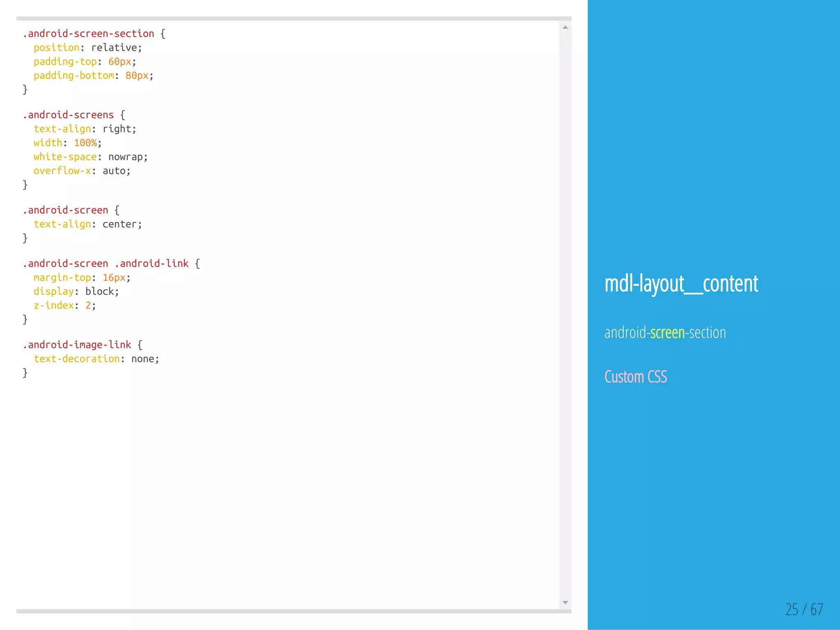The height and width of the screenshot is (630, 840).
Task: Click the text-decoration: none line
Action: click(96, 359)
